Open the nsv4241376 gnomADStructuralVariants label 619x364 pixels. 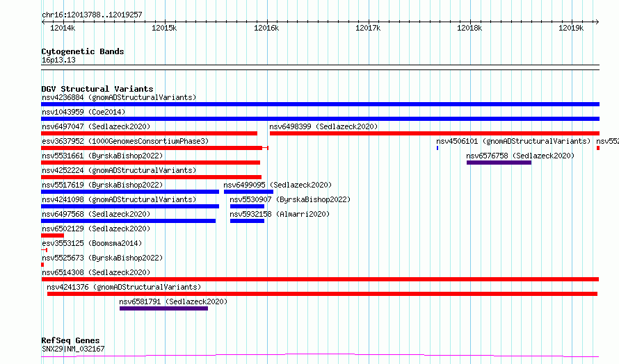(124, 287)
